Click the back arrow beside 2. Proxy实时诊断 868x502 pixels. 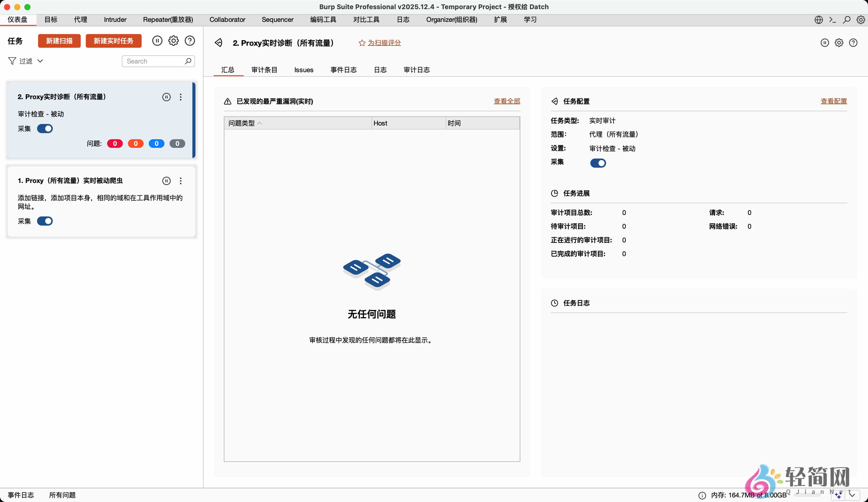coord(219,42)
